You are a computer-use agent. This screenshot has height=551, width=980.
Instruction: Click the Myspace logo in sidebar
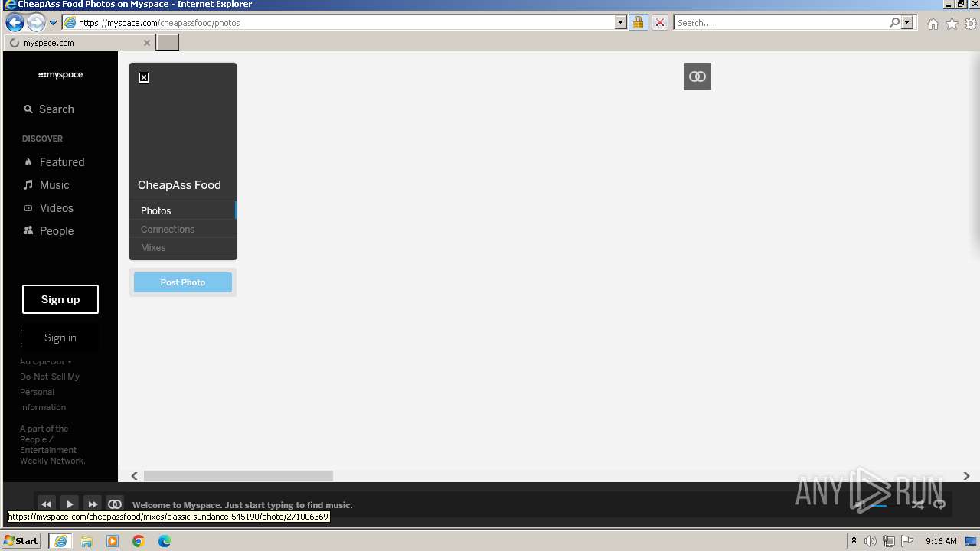(60, 75)
